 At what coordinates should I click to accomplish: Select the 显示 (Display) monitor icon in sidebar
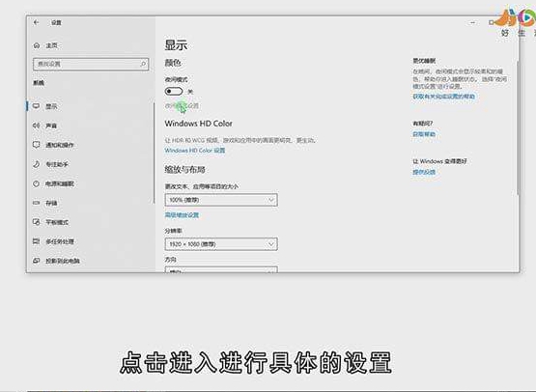click(37, 106)
